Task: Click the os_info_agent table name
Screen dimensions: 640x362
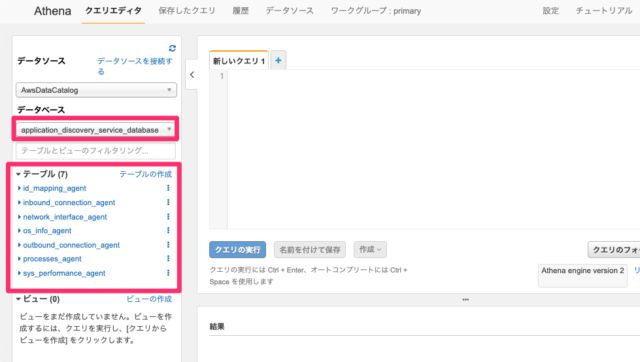Action: (47, 231)
